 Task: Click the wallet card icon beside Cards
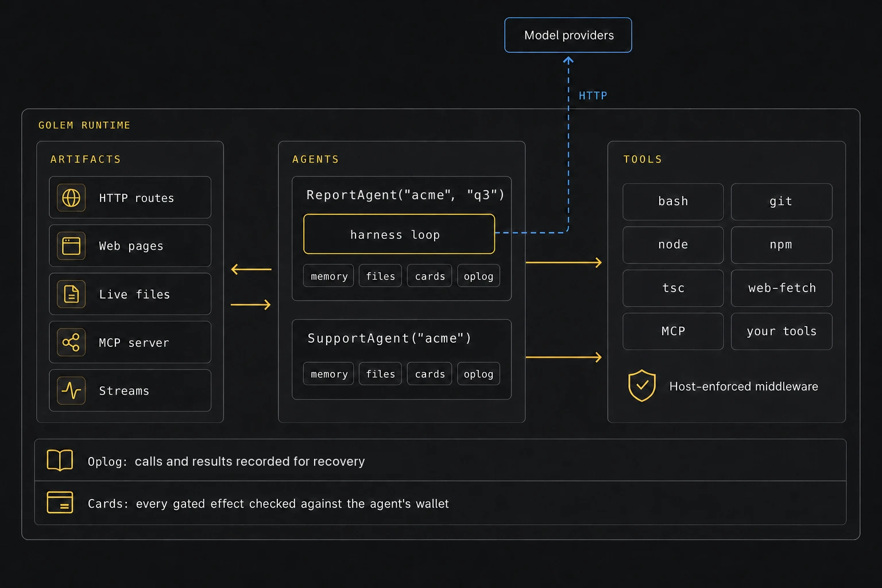(x=60, y=502)
